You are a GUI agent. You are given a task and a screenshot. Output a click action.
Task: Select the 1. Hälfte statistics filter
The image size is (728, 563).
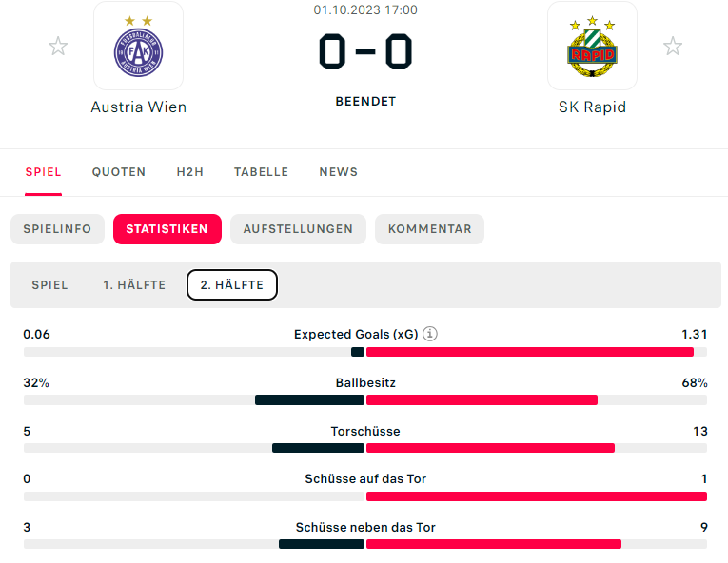134,285
